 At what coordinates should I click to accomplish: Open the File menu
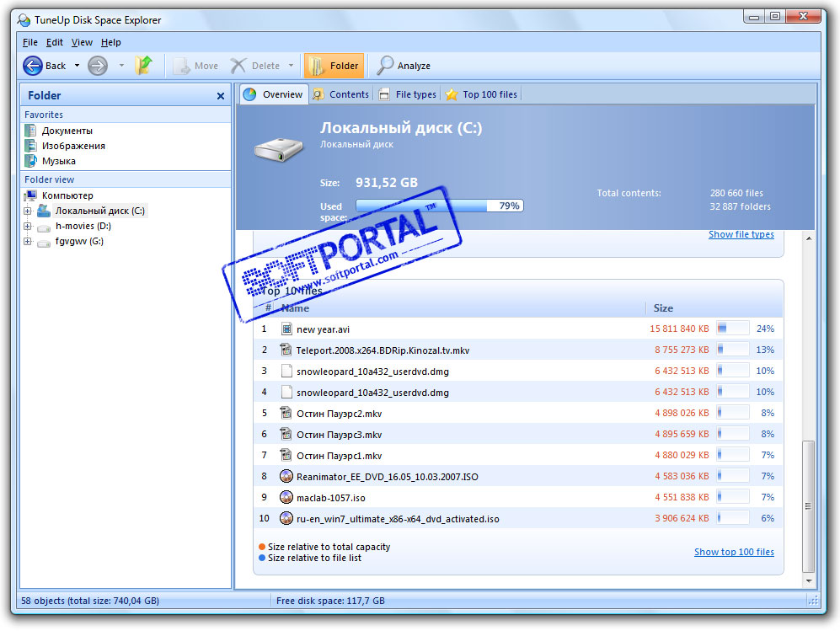tap(30, 42)
